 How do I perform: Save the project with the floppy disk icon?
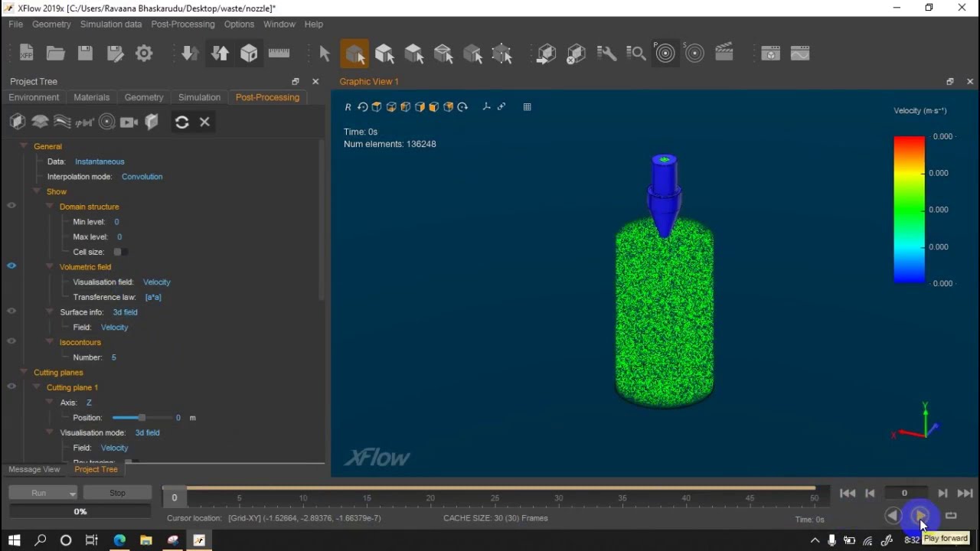pyautogui.click(x=85, y=54)
